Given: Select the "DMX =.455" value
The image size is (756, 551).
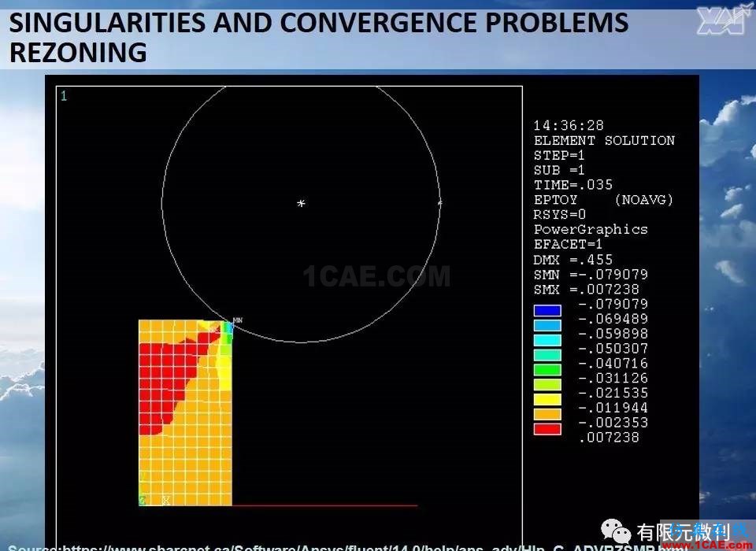Looking at the screenshot, I should pos(573,260).
